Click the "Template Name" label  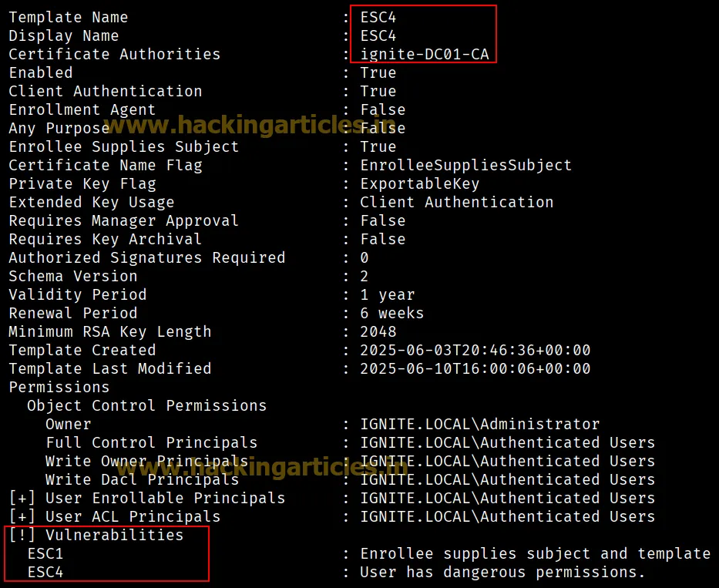[x=69, y=17]
